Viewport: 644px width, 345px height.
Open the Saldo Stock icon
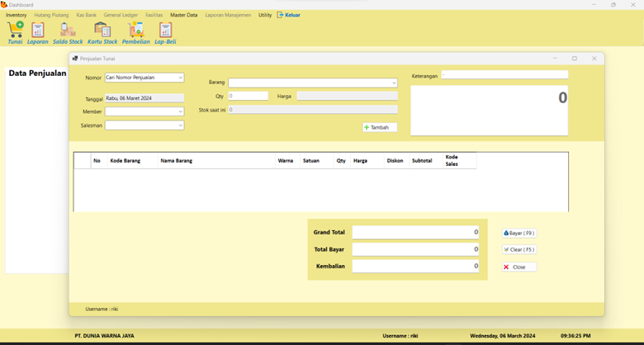tap(68, 33)
